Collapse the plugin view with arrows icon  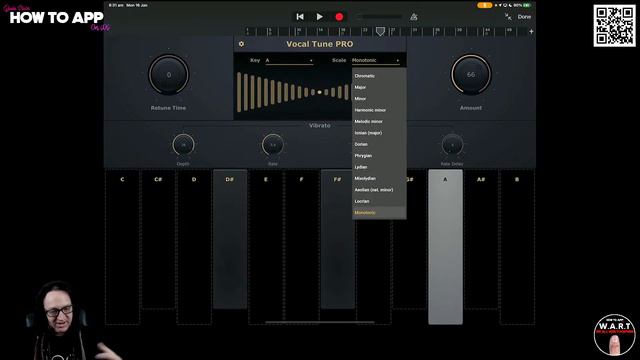click(508, 17)
